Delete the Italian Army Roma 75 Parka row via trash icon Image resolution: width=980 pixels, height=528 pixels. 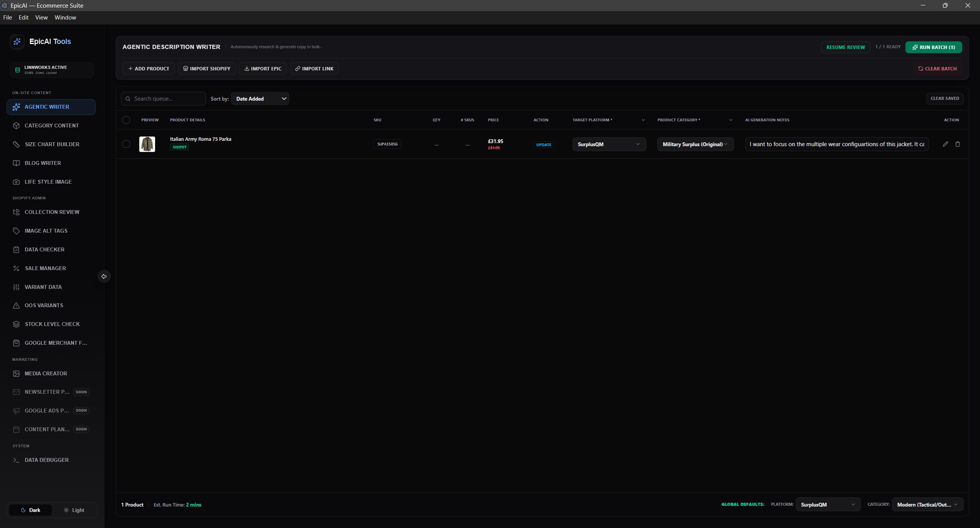point(957,144)
